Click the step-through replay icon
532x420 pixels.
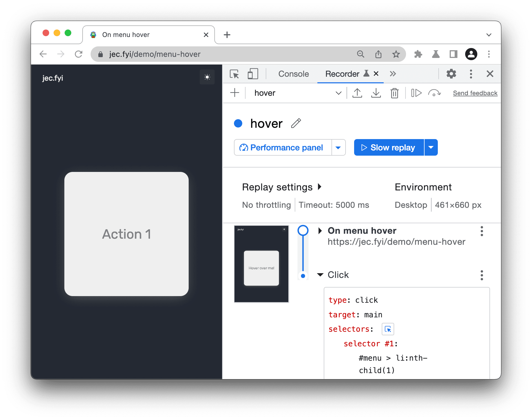415,93
